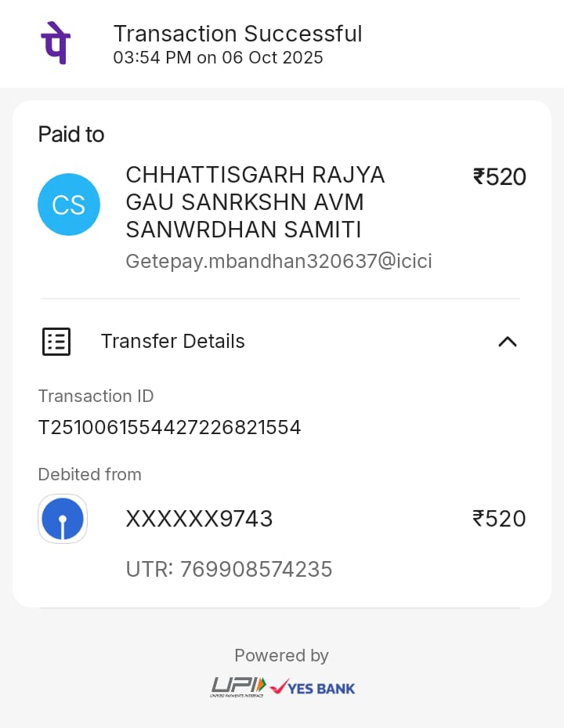Tap the ₹520 amount beside payee name

tap(499, 177)
